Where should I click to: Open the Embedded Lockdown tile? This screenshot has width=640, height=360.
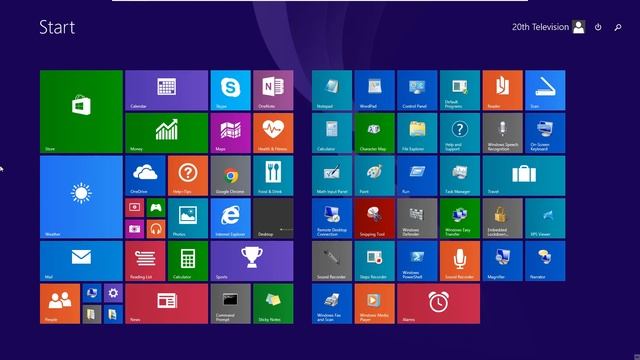[502, 218]
